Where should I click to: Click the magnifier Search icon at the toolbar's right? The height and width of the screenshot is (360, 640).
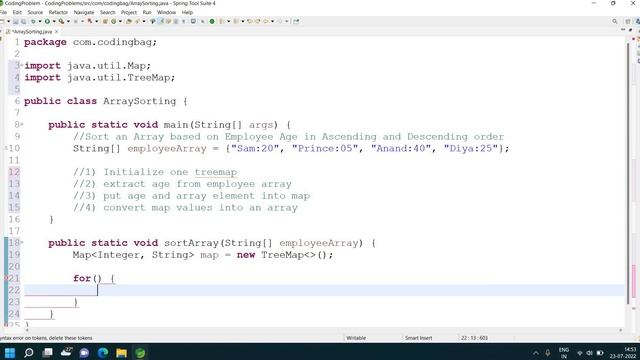(x=615, y=21)
